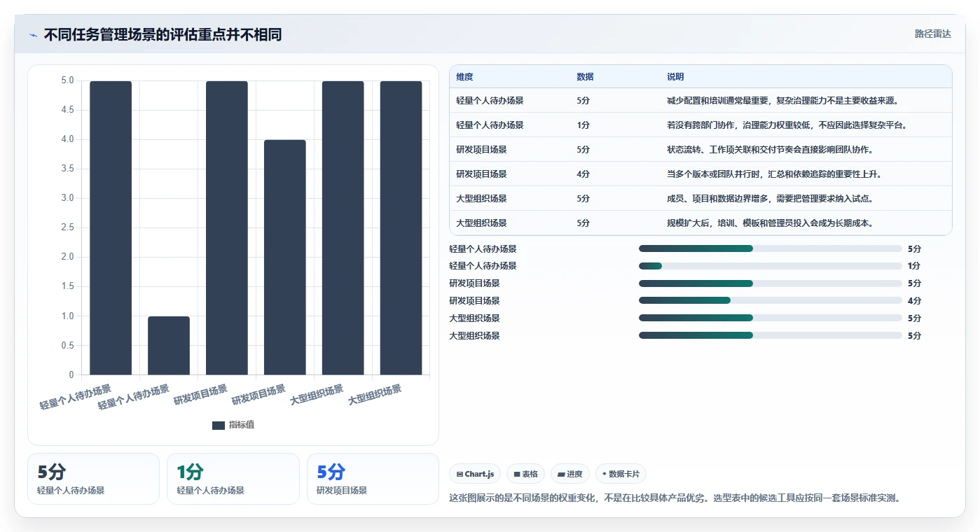Click the 数据 column header in the table

(x=585, y=77)
